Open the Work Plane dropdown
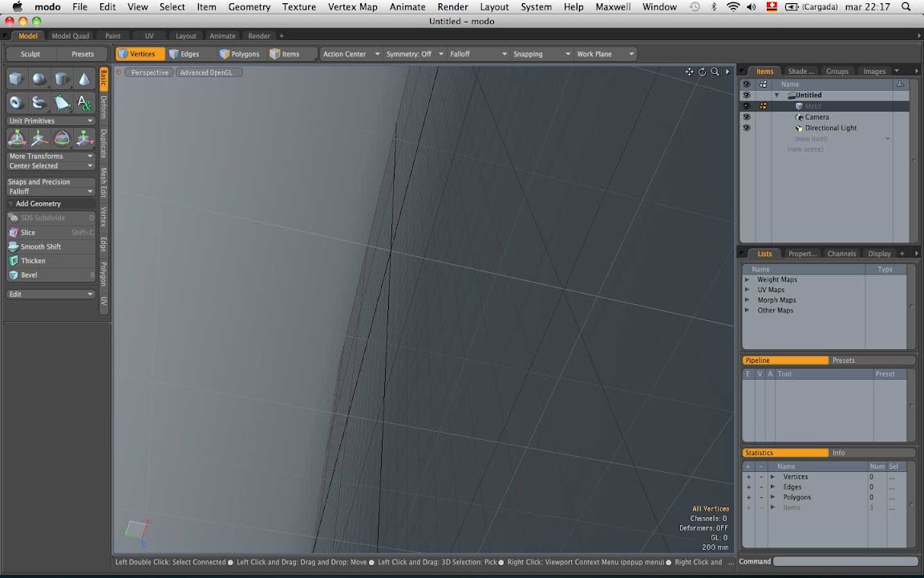Screen dimensions: 924x578 [606, 54]
